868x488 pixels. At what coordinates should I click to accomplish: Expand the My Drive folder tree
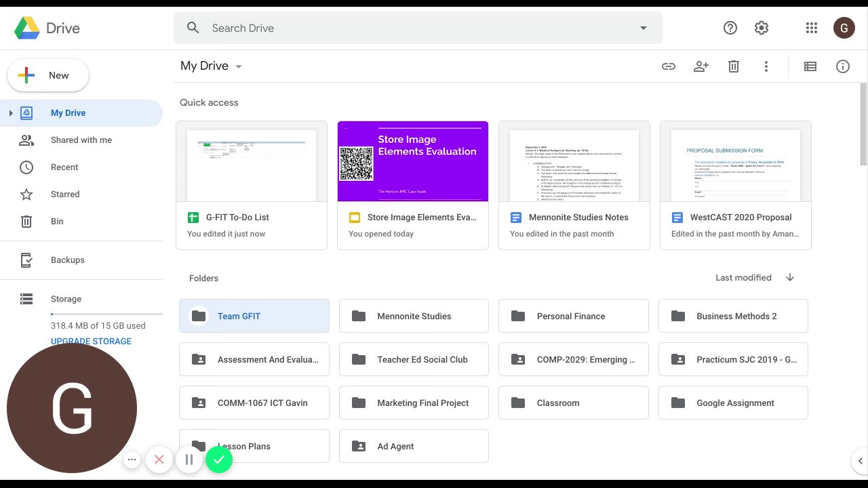[x=11, y=113]
